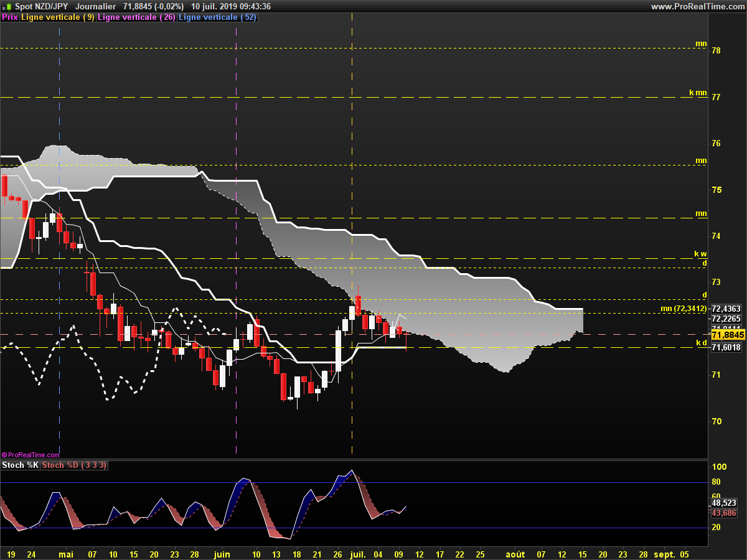Select the Prix label tab
This screenshot has height=560, width=747.
[x=10, y=17]
